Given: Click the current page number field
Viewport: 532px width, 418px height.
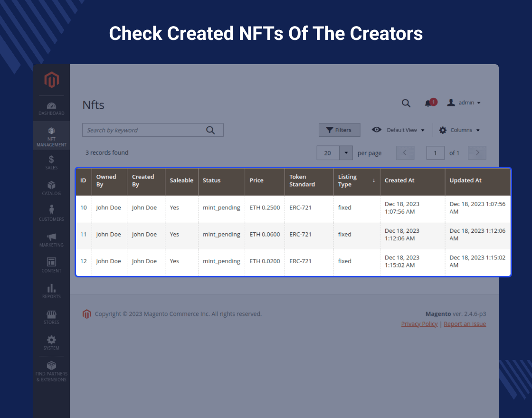Looking at the screenshot, I should pyautogui.click(x=435, y=152).
